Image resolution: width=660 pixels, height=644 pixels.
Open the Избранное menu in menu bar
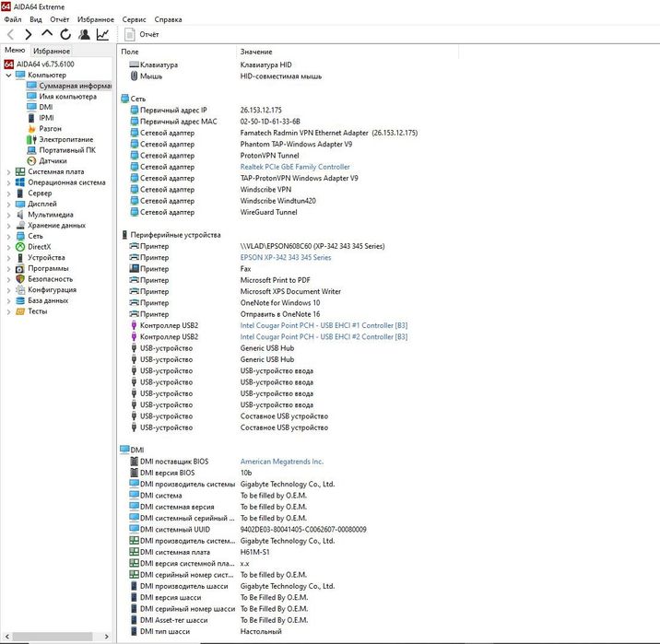point(96,19)
